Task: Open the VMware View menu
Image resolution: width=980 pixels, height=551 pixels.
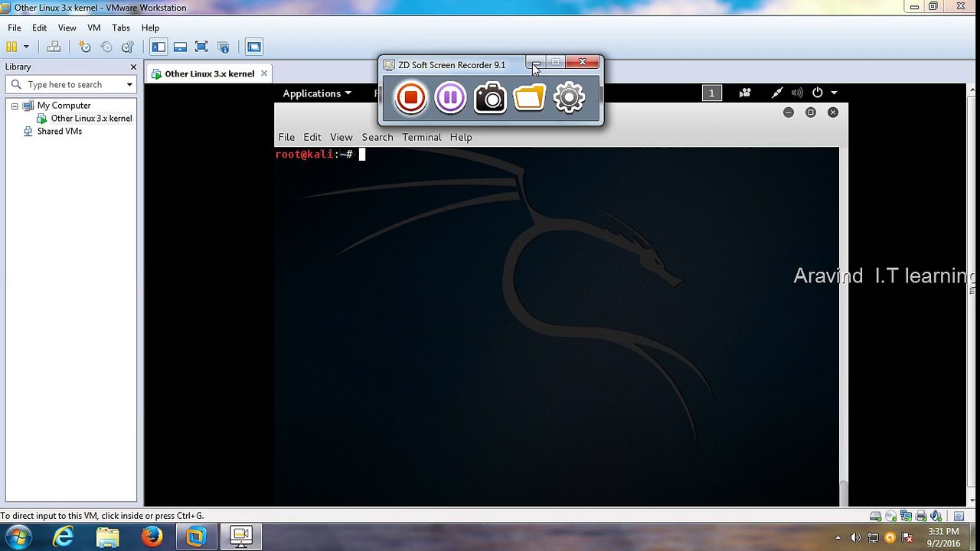Action: click(67, 28)
